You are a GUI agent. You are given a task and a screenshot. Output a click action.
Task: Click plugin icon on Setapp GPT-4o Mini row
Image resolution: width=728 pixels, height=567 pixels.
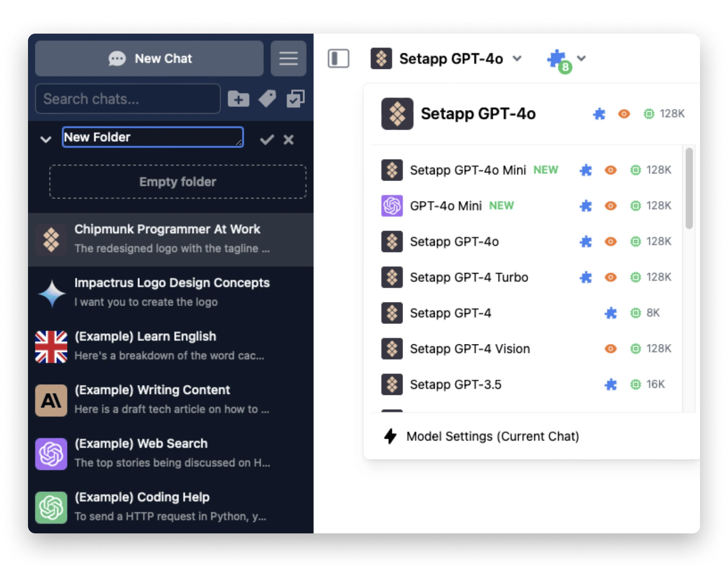pyautogui.click(x=586, y=170)
